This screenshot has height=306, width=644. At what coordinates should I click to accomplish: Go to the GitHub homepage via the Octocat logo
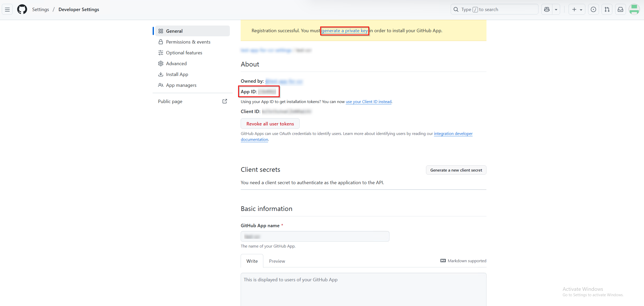22,10
